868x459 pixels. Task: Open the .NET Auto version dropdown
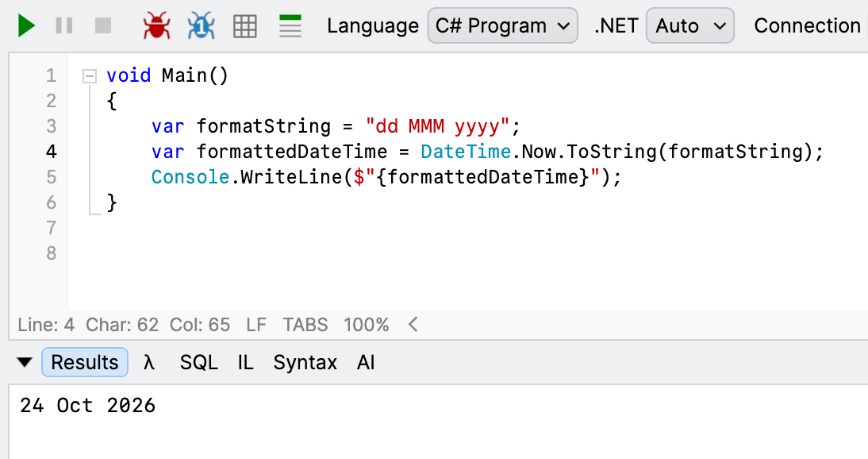689,25
